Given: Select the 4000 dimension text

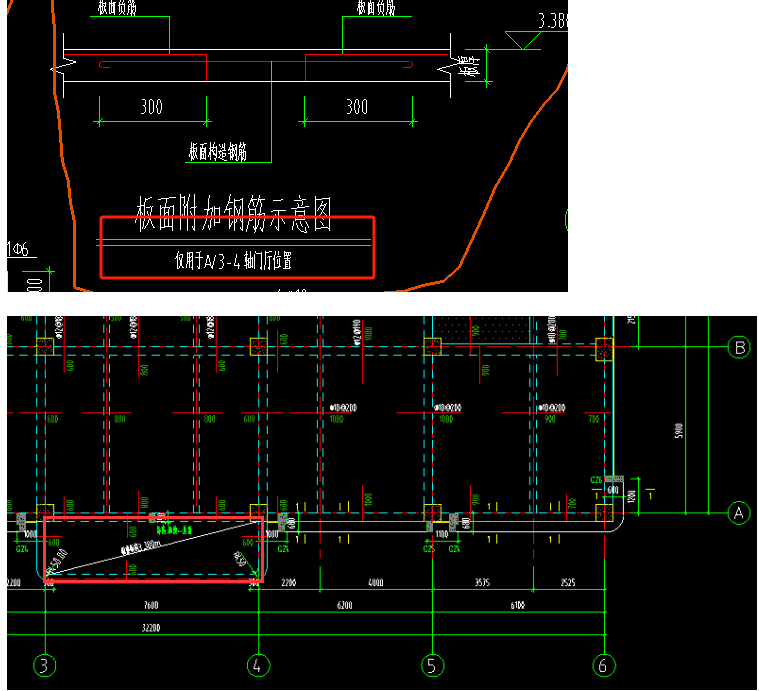Looking at the screenshot, I should pyautogui.click(x=376, y=582).
